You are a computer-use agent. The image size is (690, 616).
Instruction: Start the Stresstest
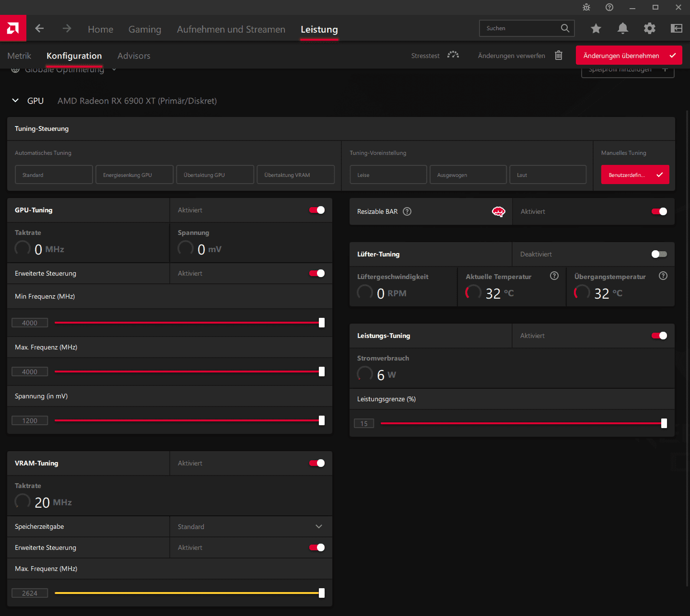[425, 56]
